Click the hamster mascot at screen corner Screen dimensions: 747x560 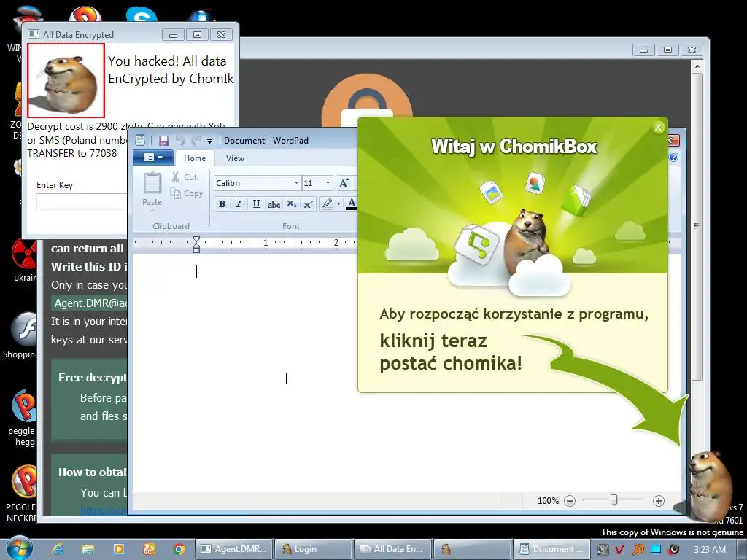710,485
